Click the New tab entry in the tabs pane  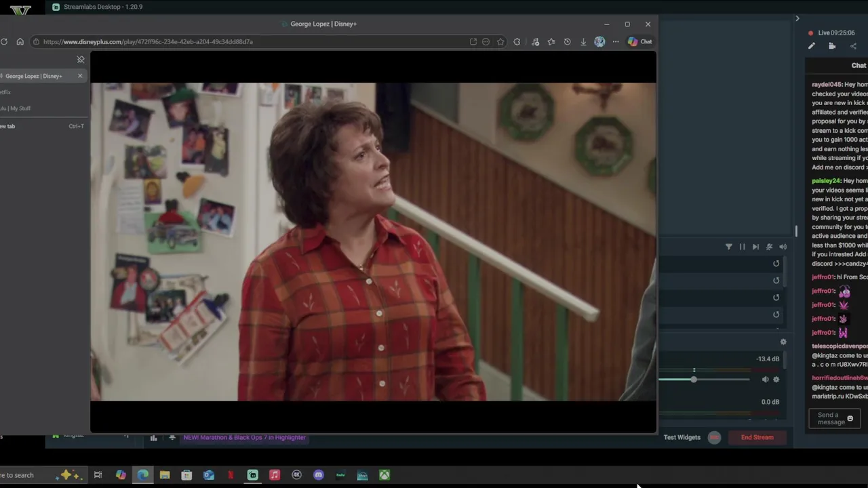point(41,126)
